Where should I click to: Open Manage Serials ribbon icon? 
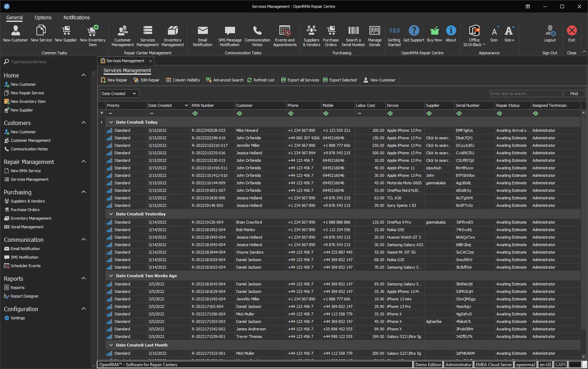tap(375, 36)
